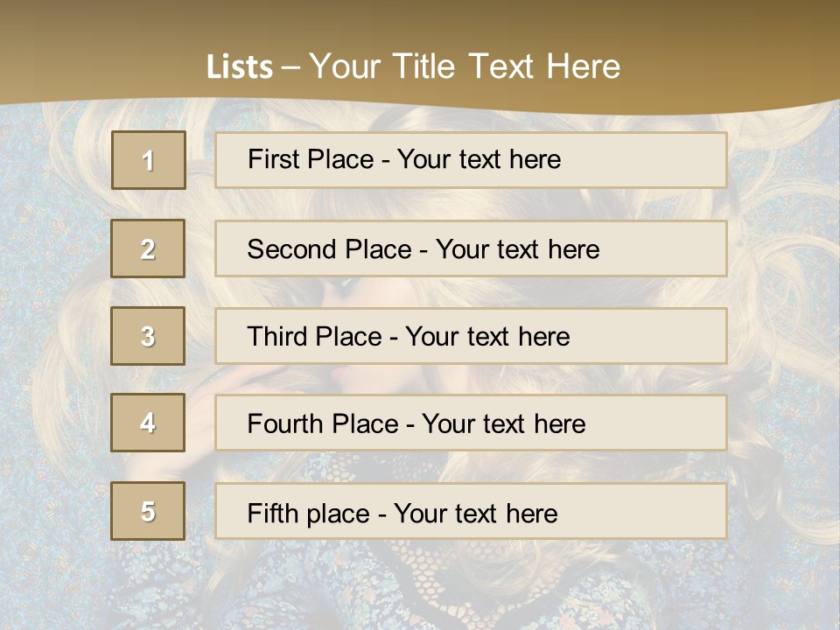
Task: Click the number 1 box
Action: coord(149,160)
